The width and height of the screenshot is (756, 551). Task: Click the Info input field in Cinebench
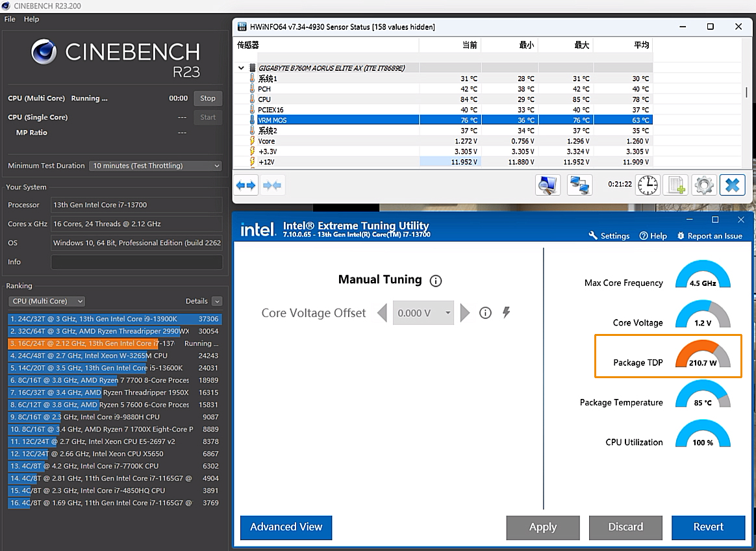pos(136,262)
